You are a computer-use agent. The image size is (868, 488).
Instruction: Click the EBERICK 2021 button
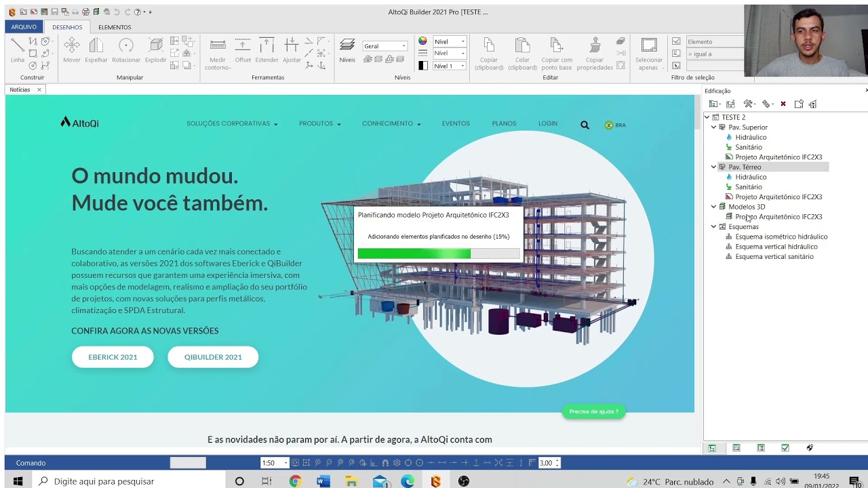click(113, 357)
